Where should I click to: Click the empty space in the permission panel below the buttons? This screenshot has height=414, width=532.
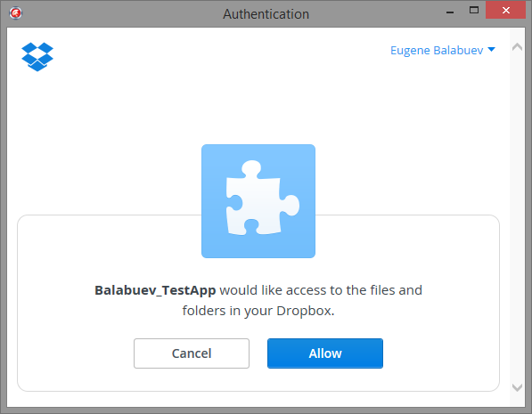[x=258, y=380]
